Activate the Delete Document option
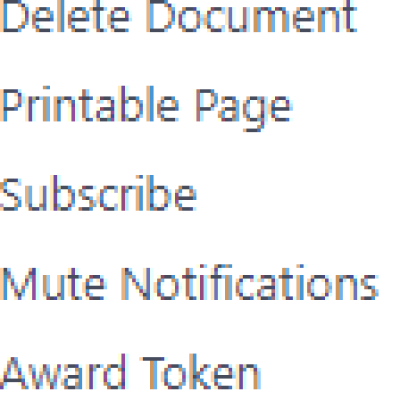The width and height of the screenshot is (400, 400). tap(179, 15)
